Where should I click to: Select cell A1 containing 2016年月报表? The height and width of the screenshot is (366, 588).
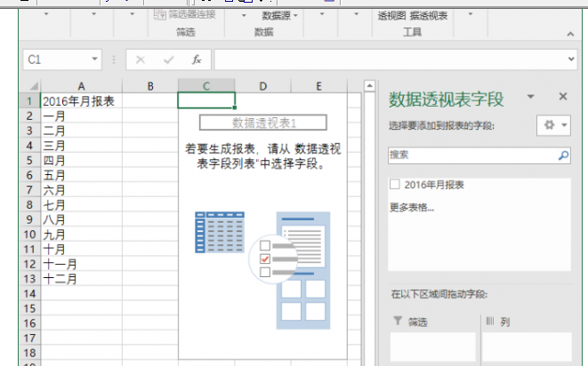[81, 101]
